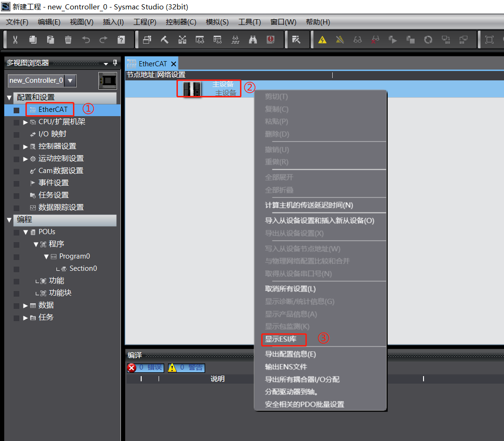Expand the 运动控制设置 tree node
Viewport: 504px width, 441px height.
[x=25, y=159]
